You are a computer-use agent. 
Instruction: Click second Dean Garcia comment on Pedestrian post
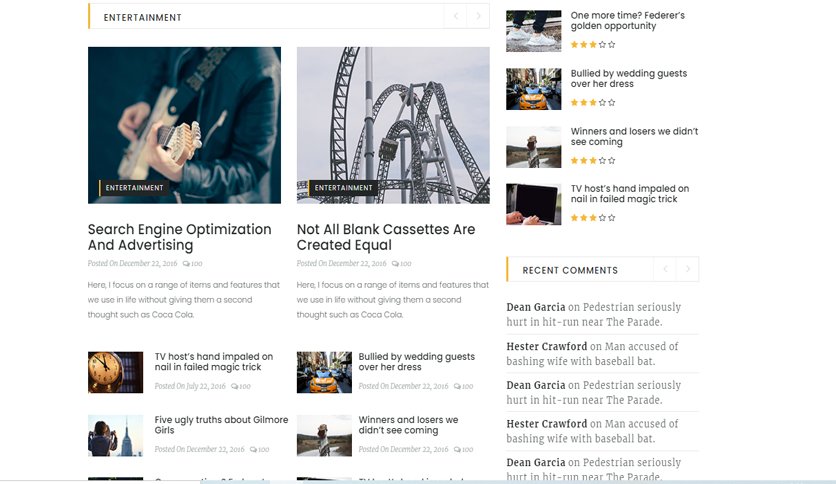coord(593,392)
